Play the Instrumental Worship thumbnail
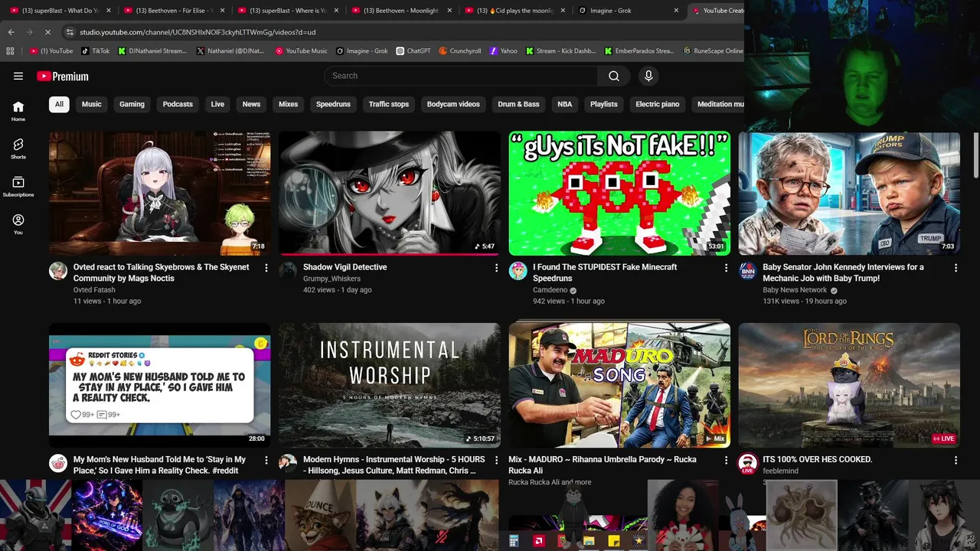980x551 pixels. tap(390, 385)
